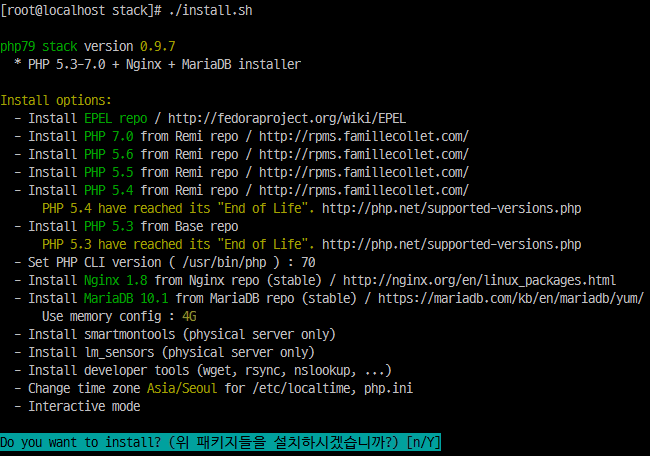Click the EPEL wiki URL on fedoraproject.org
Screen dimensions: 650x456
[286, 119]
